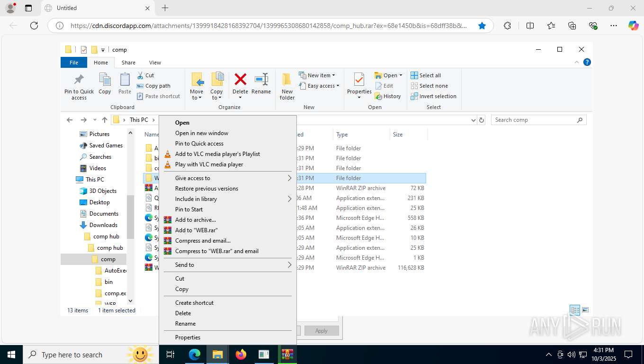Screen dimensions: 644x364
Task: Click the Edit ribbon button
Action: tap(384, 86)
